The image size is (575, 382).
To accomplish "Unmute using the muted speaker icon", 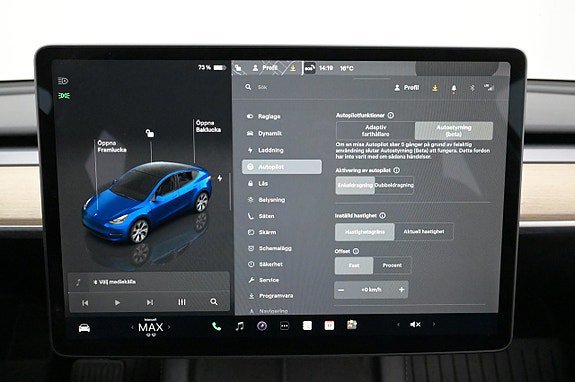I will click(x=415, y=324).
